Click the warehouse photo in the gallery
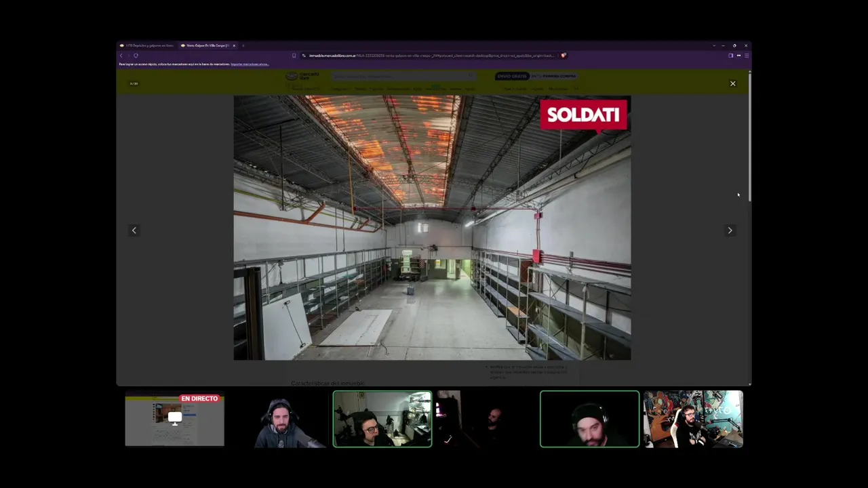Viewport: 868px width, 488px height. [432, 228]
